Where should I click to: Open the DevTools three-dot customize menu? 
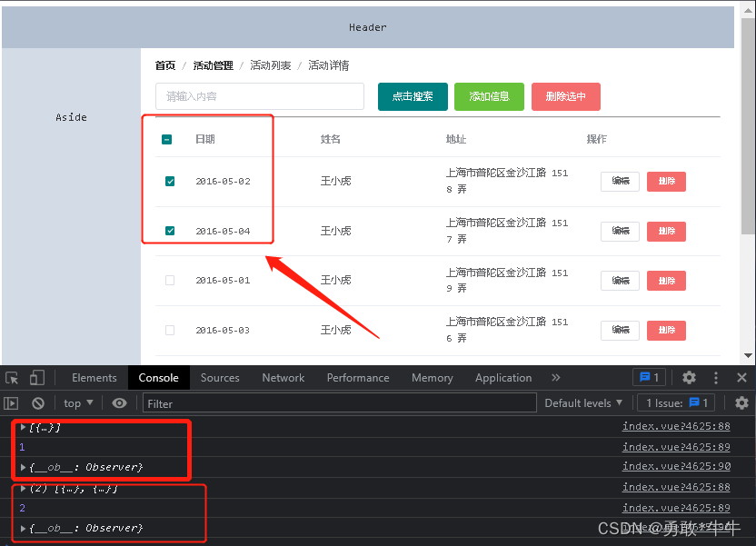point(716,377)
